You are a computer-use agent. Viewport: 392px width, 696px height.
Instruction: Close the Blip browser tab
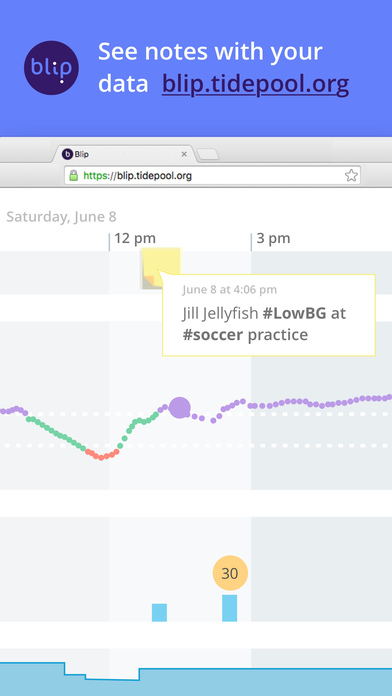pyautogui.click(x=184, y=154)
